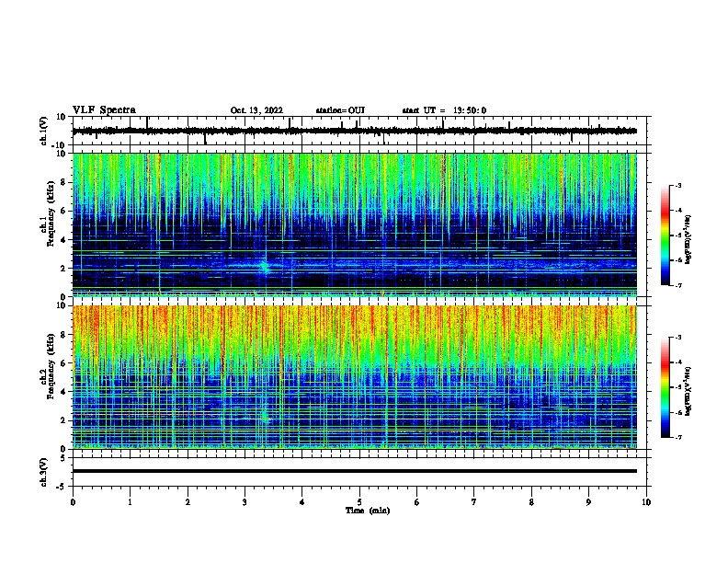Click the "Time (min)" axis title
Screen dimensions: 728x563
point(368,511)
